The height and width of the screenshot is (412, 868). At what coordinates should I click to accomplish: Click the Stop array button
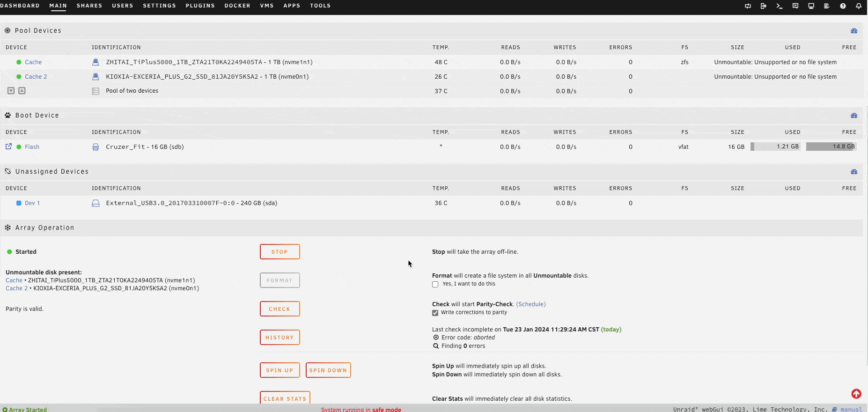coord(280,252)
